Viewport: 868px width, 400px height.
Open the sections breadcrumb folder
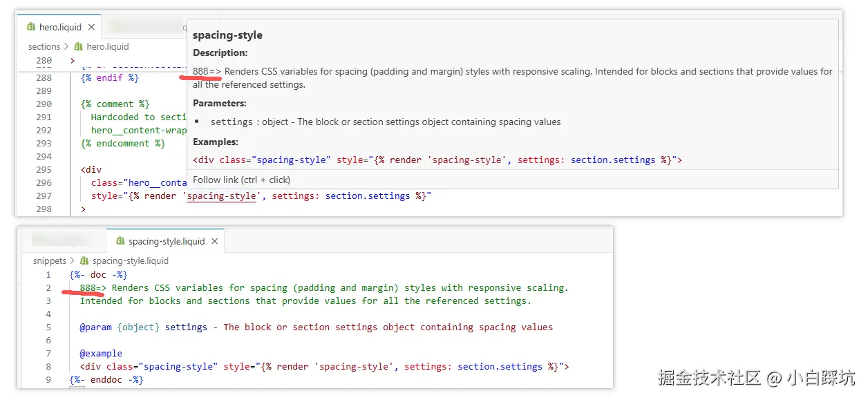tap(44, 47)
